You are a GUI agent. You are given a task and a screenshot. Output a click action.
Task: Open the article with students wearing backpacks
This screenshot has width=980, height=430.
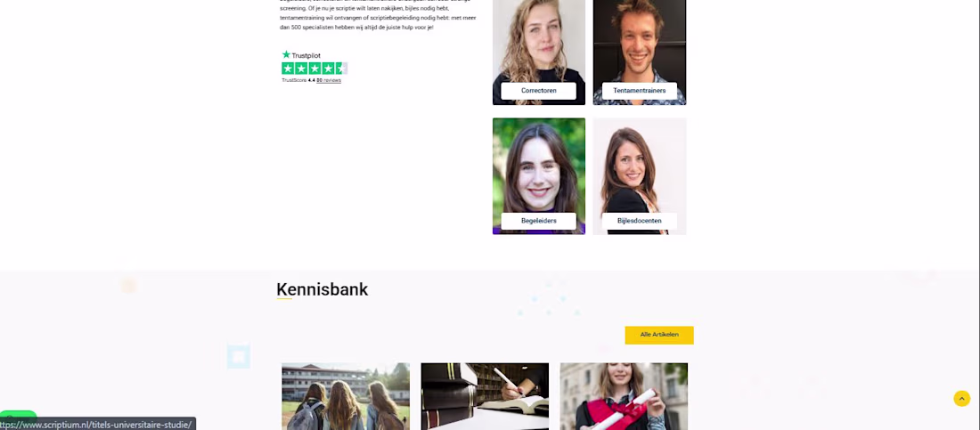coord(346,396)
